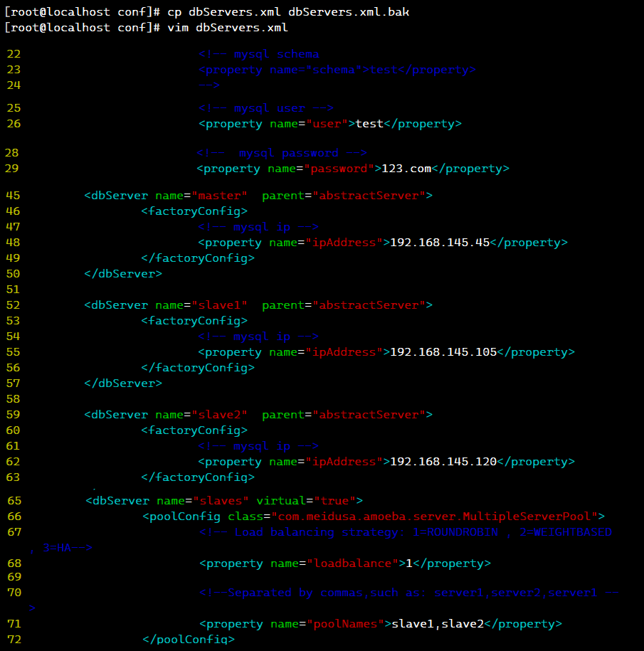Click the 'vim dbServers.xml' command text
Viewport: 644px width, 651px height.
click(228, 28)
